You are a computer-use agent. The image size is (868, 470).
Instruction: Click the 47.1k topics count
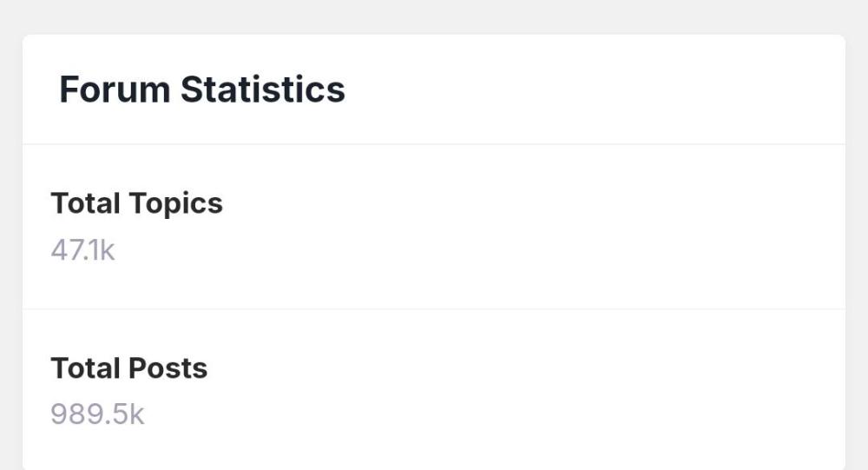coord(82,250)
